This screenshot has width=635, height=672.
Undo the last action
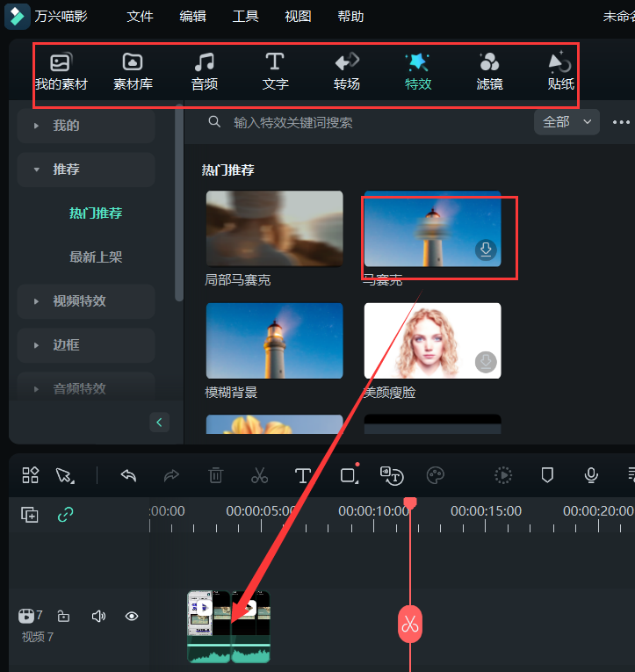(x=128, y=475)
